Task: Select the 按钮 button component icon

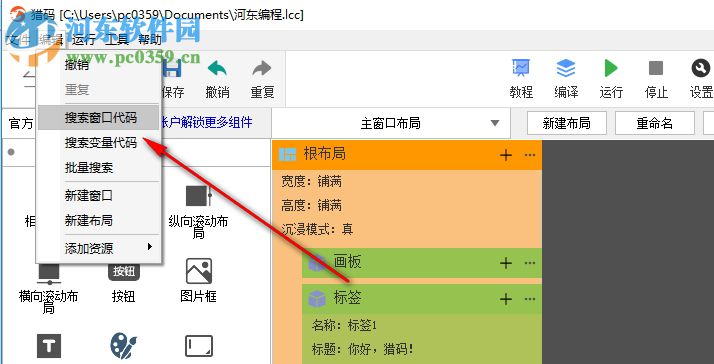Action: (123, 272)
